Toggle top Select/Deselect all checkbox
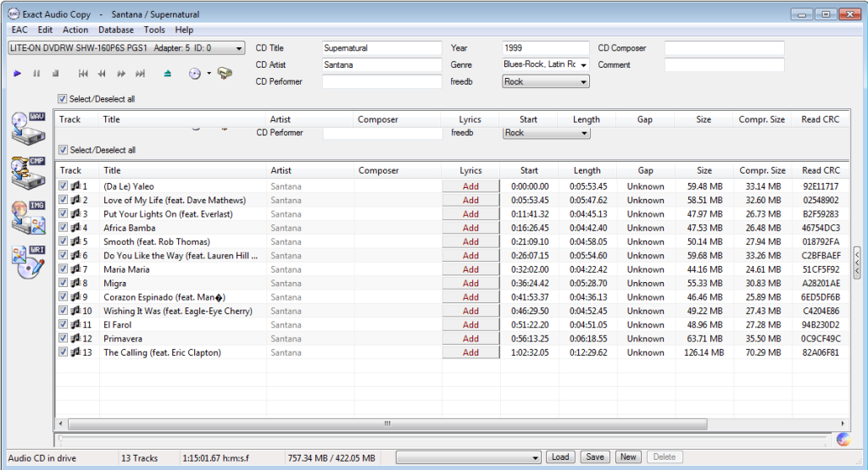Viewport: 868px width, 470px height. coord(63,99)
